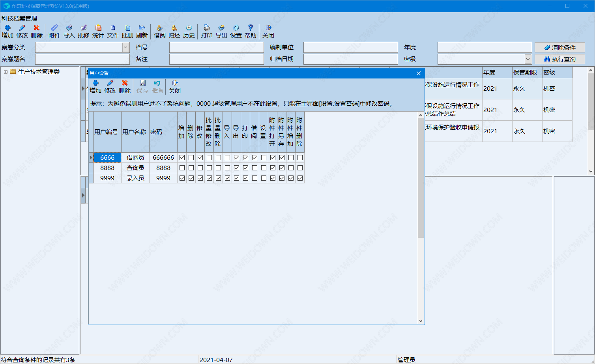Open the 历史 (history) clock icon

(189, 31)
